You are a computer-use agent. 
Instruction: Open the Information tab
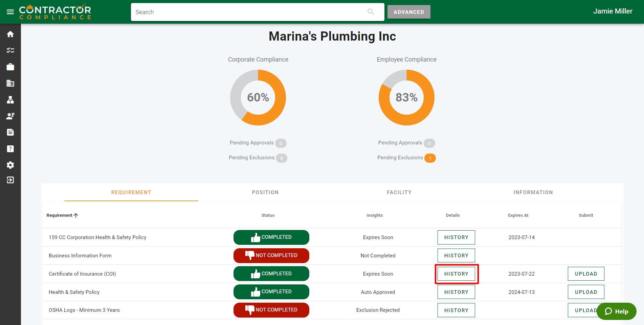(533, 192)
